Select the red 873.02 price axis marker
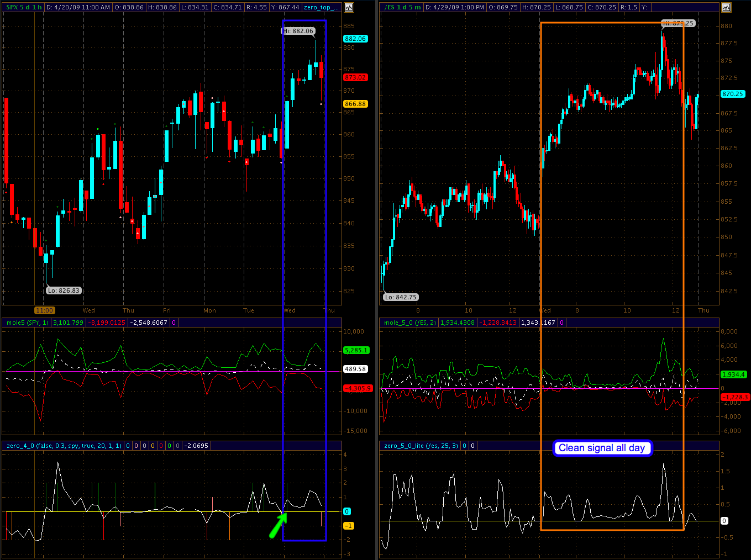The image size is (751, 560). click(355, 77)
